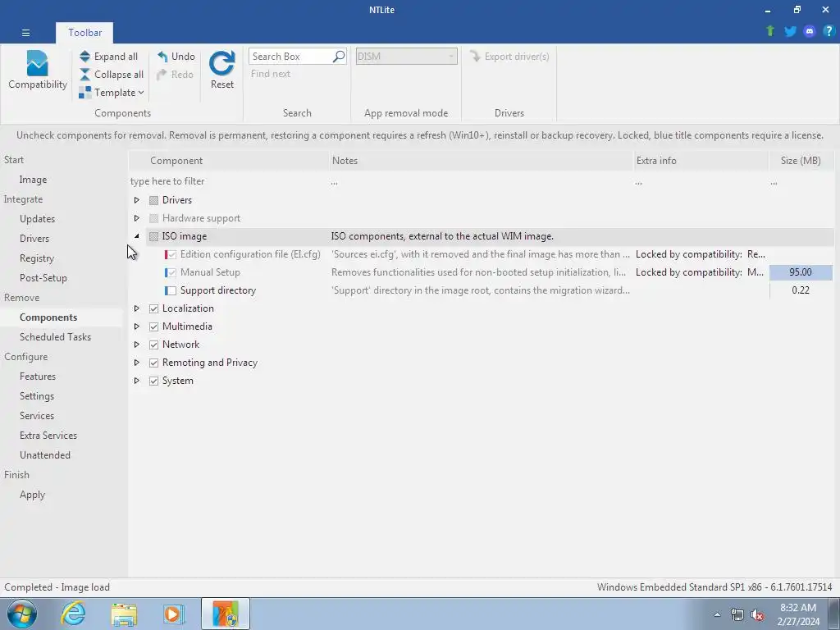
Task: Click the muted volume tray icon
Action: pyautogui.click(x=757, y=615)
